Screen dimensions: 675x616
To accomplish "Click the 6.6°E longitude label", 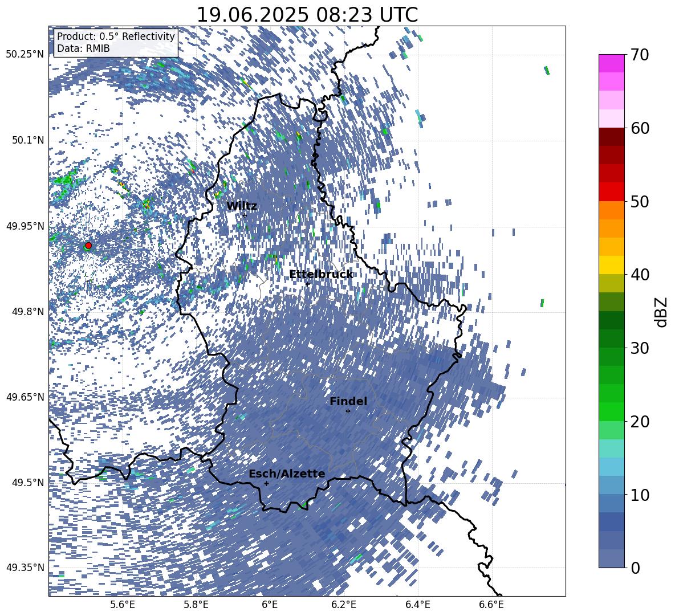I will click(x=491, y=605).
